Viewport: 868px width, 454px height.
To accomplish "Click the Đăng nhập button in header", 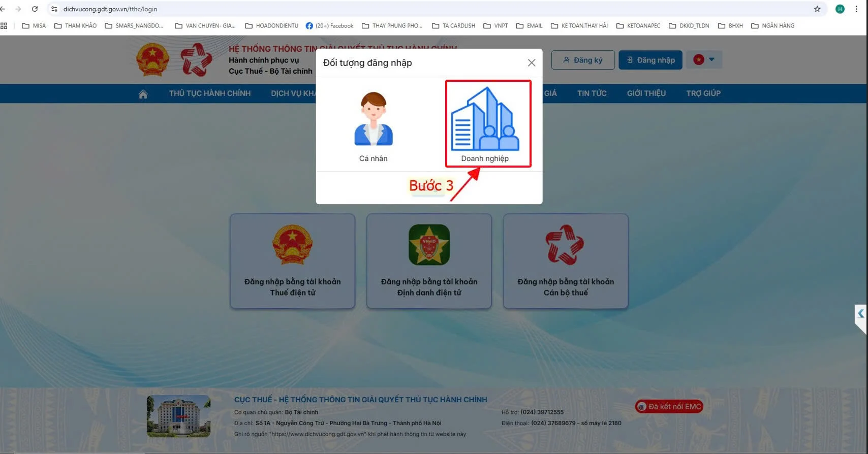I will (x=650, y=60).
